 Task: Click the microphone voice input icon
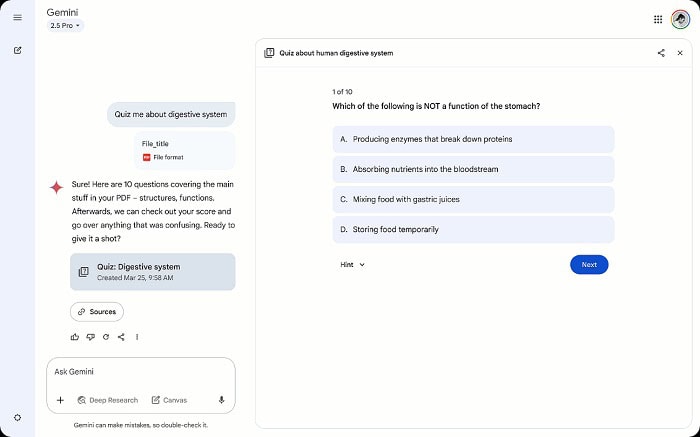click(x=221, y=400)
